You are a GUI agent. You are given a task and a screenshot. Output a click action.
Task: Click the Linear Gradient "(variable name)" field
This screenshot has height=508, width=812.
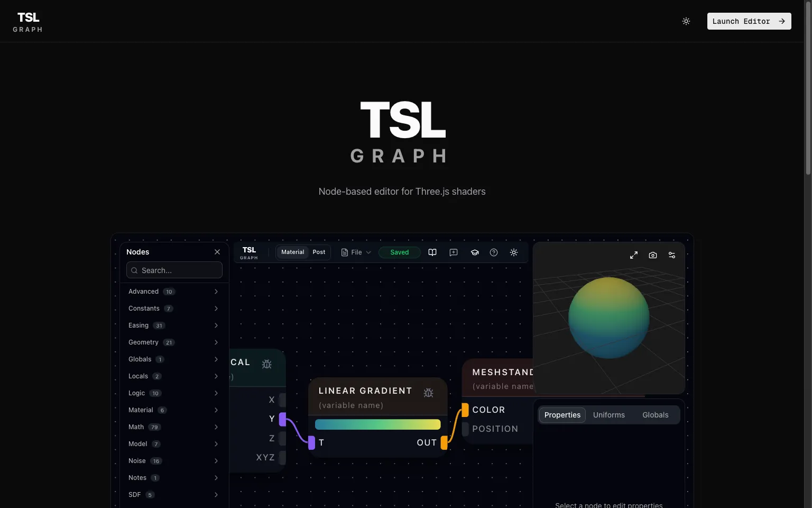pos(351,405)
